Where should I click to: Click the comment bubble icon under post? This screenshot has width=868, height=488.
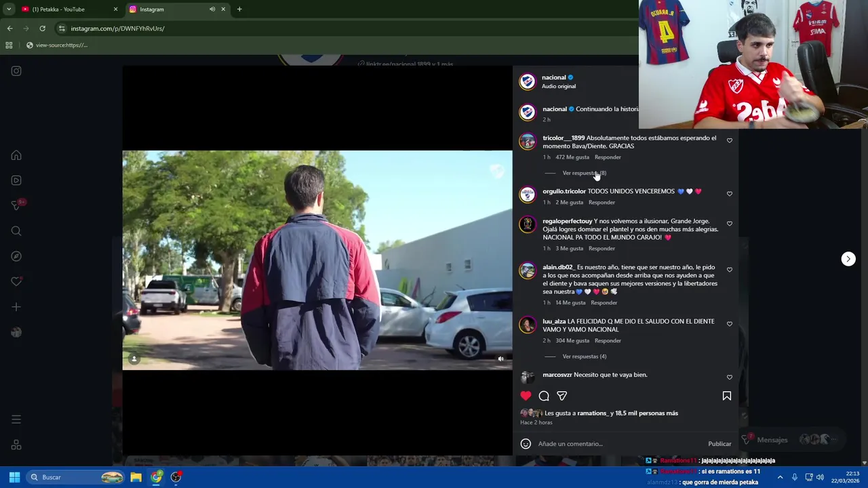pyautogui.click(x=544, y=396)
